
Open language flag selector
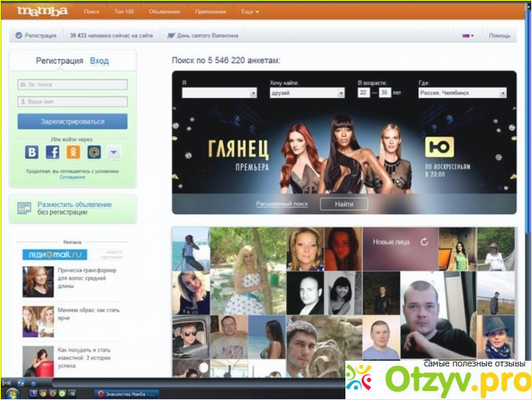[x=468, y=36]
